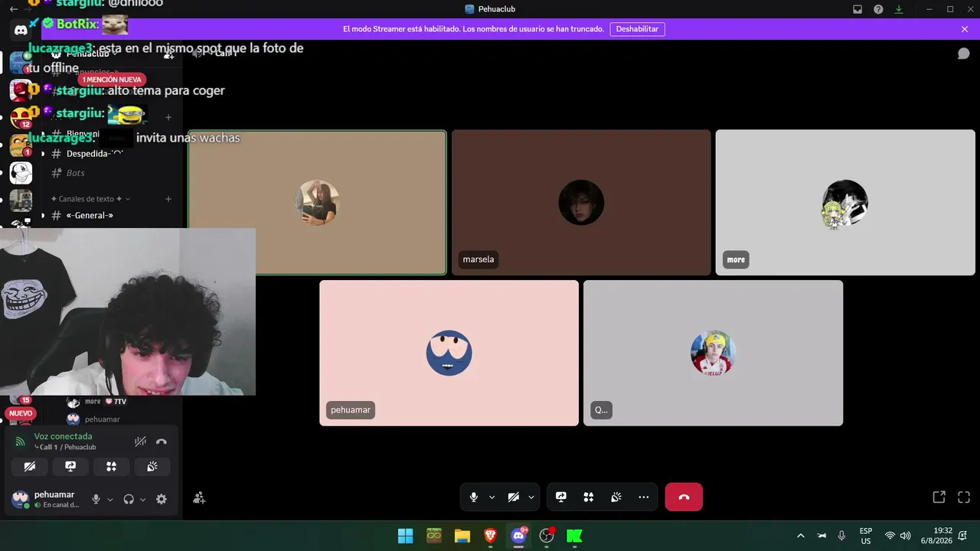Open the soundboard from the bottom call toolbar

point(616,497)
